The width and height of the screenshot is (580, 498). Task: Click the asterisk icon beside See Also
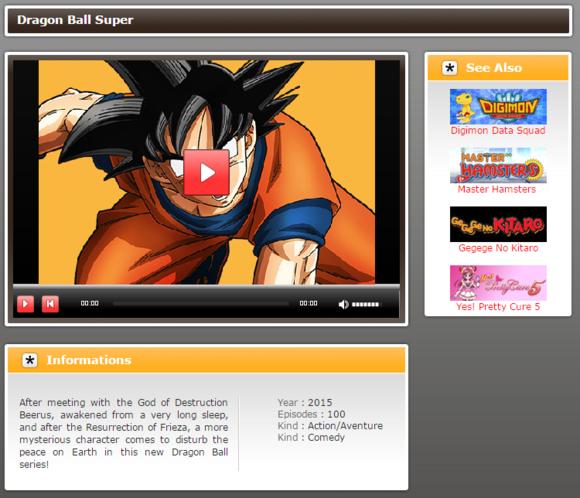point(449,68)
